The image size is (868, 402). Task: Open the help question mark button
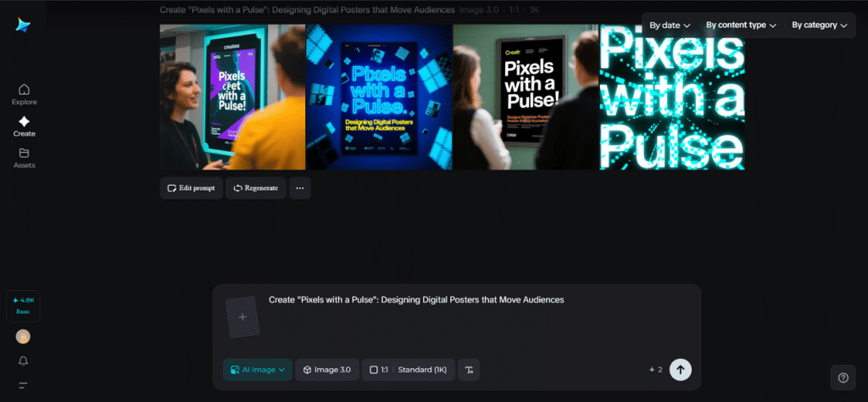coord(843,377)
